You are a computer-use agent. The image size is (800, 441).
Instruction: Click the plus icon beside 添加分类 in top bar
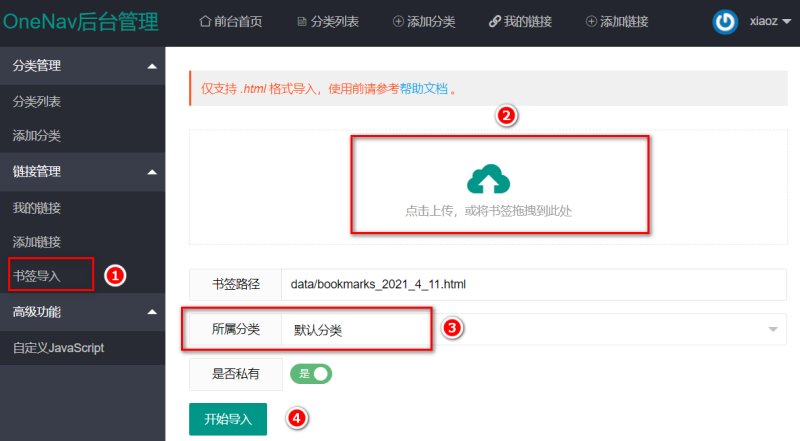[398, 21]
